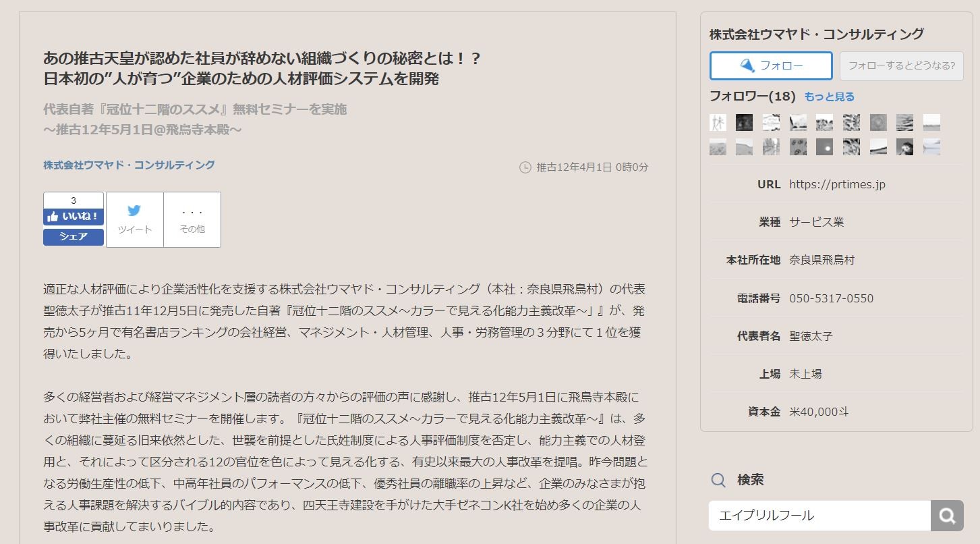Screen dimensions: 980x544
Task: Open the その他 three-dots share options
Action: [x=192, y=219]
